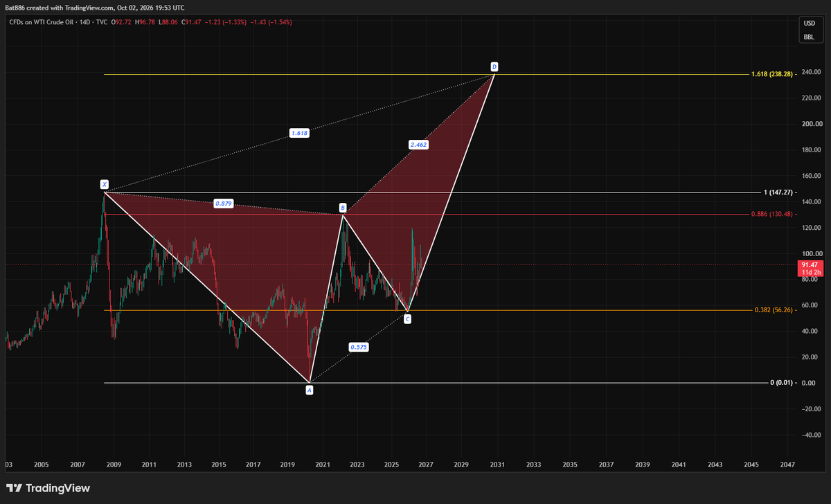Click the 180.00 price axis label
The height and width of the screenshot is (504, 831).
tap(812, 150)
